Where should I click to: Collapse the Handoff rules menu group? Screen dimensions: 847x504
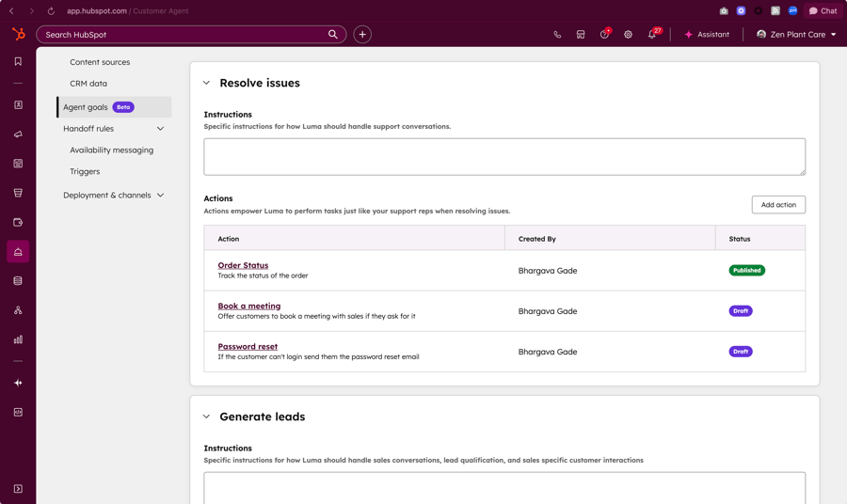(x=160, y=129)
